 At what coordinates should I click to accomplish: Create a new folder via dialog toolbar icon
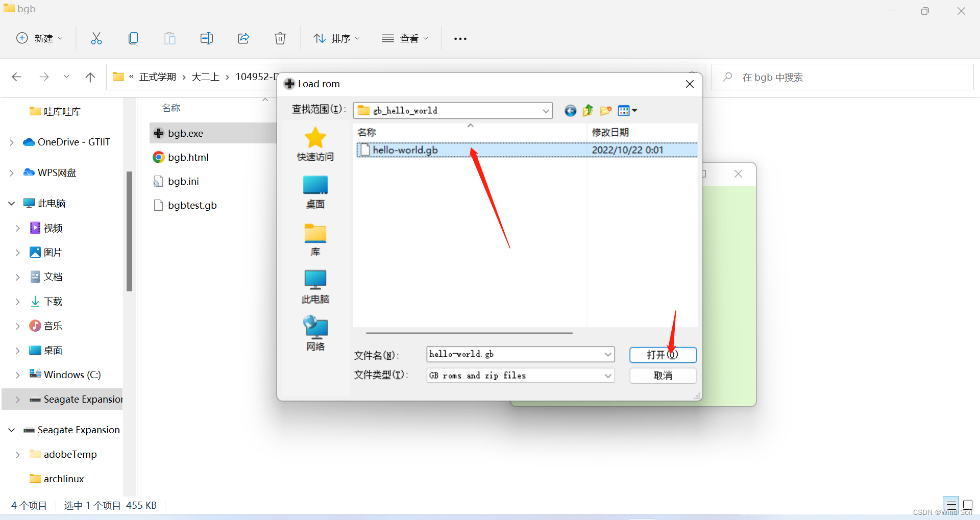pyautogui.click(x=605, y=110)
